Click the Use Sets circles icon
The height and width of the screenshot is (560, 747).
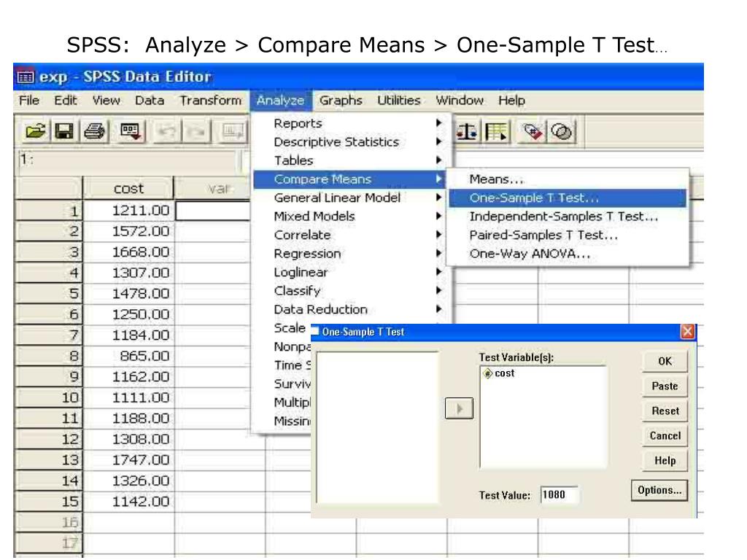[x=561, y=131]
